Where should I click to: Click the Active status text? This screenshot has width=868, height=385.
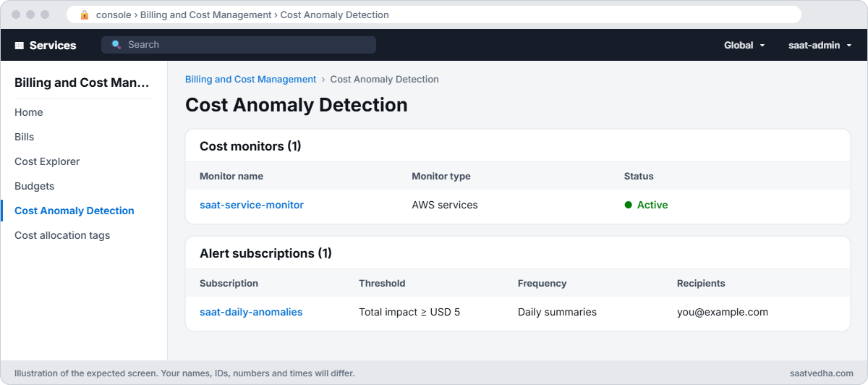pyautogui.click(x=652, y=205)
